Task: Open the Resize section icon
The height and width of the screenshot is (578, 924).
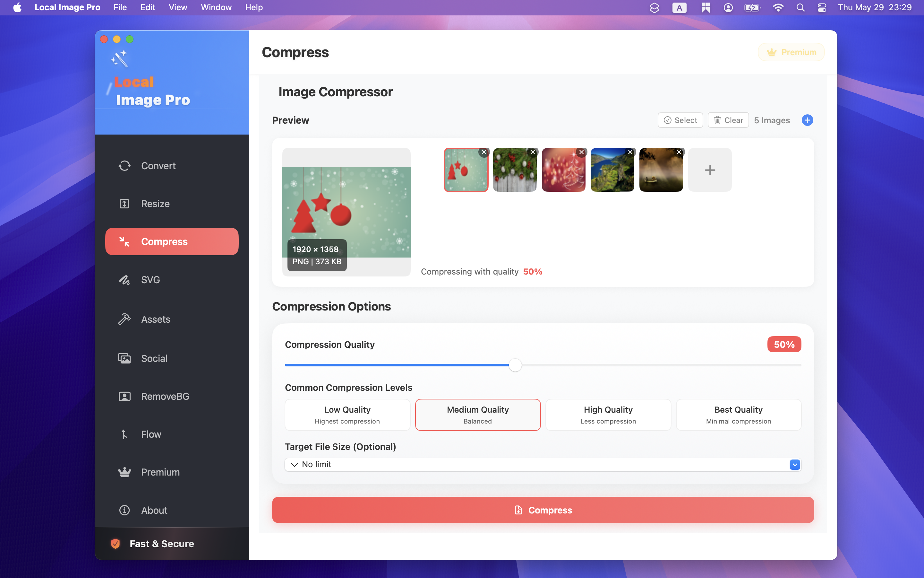Action: tap(124, 203)
